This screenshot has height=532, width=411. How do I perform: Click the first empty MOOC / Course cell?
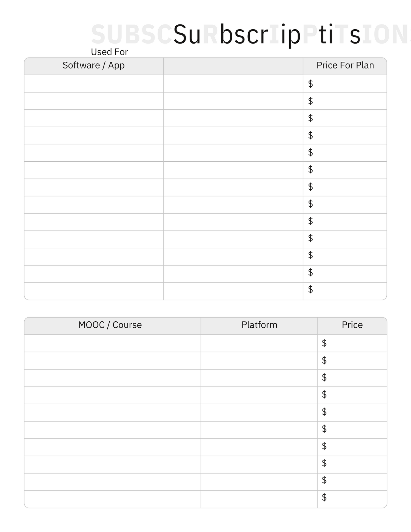click(112, 343)
